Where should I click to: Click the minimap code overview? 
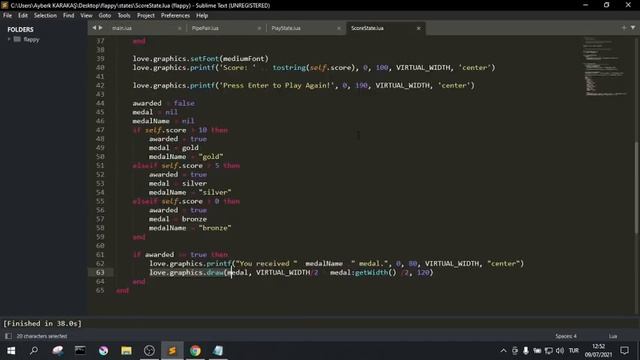[x=606, y=66]
